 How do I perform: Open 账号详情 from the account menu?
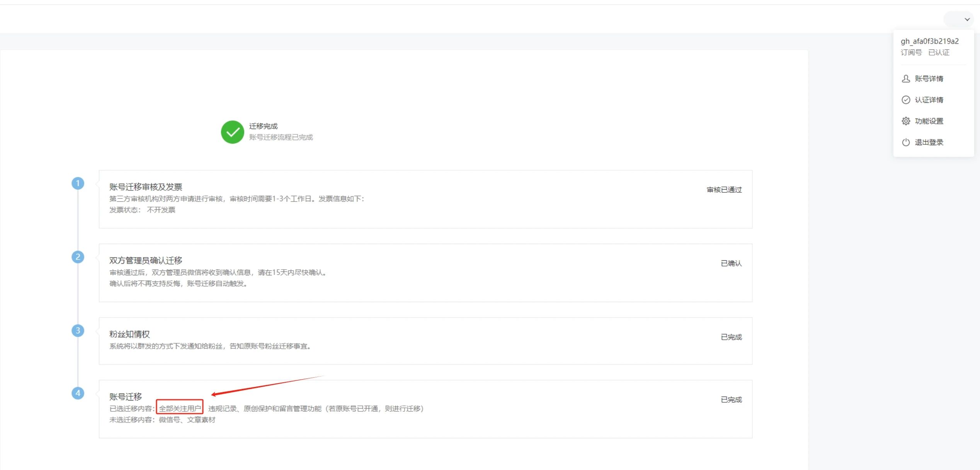click(929, 79)
